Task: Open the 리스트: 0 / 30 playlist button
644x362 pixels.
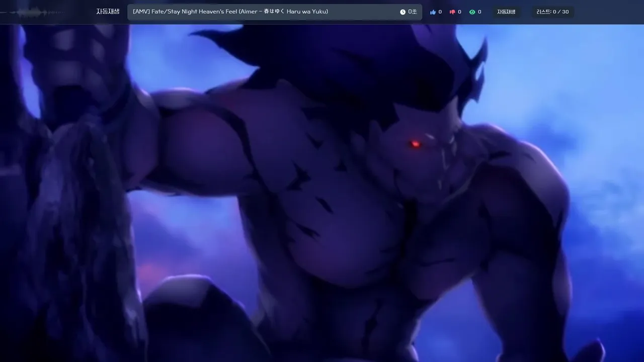Action: 552,12
